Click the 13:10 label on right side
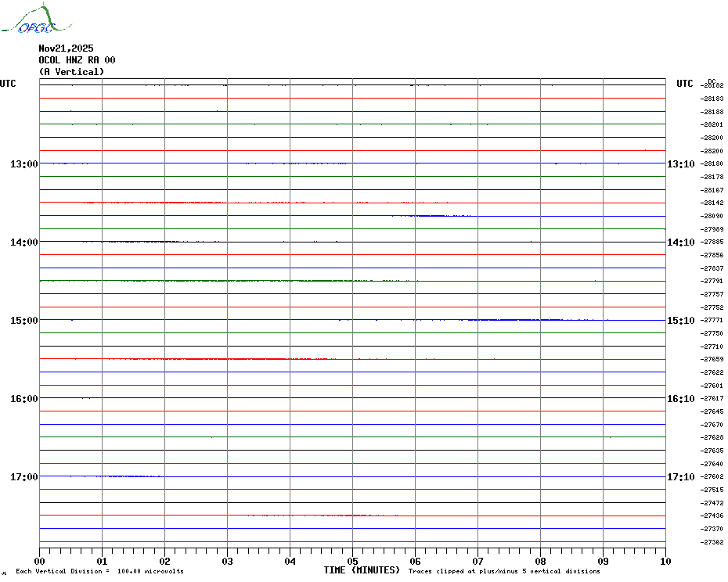Viewport: 728px width, 582px height. [680, 164]
